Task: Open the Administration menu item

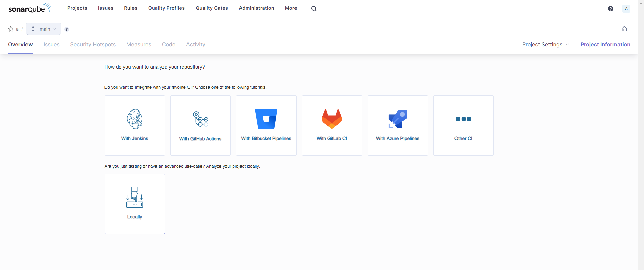Action: [257, 8]
